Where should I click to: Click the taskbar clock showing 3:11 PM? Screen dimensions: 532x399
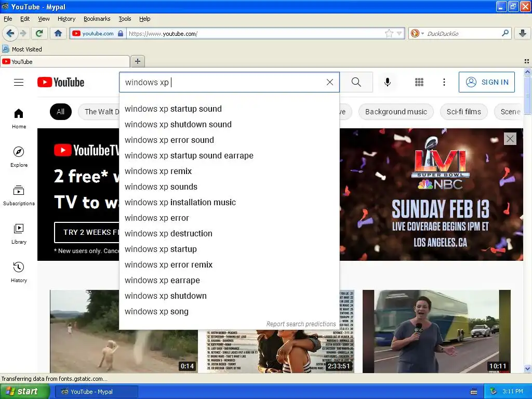coord(512,392)
